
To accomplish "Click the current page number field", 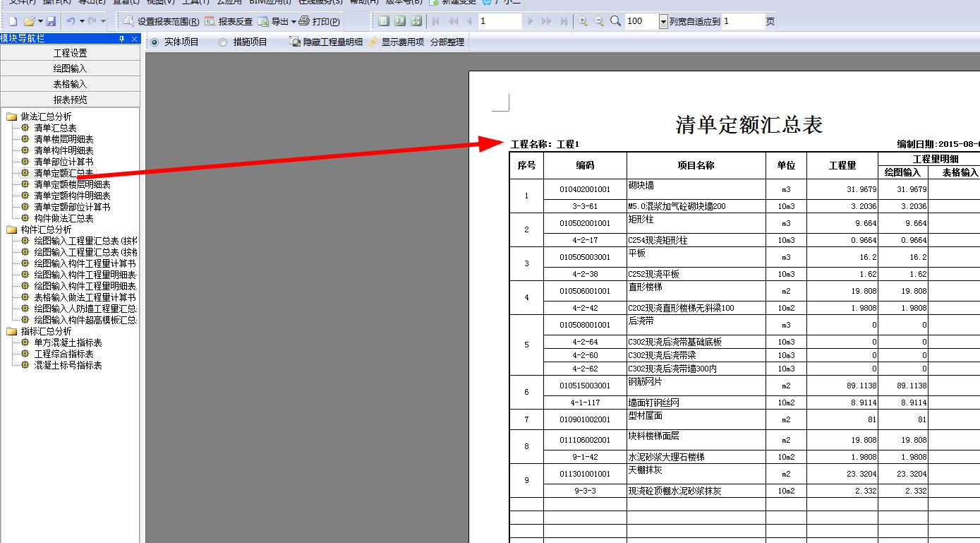I will (x=500, y=21).
